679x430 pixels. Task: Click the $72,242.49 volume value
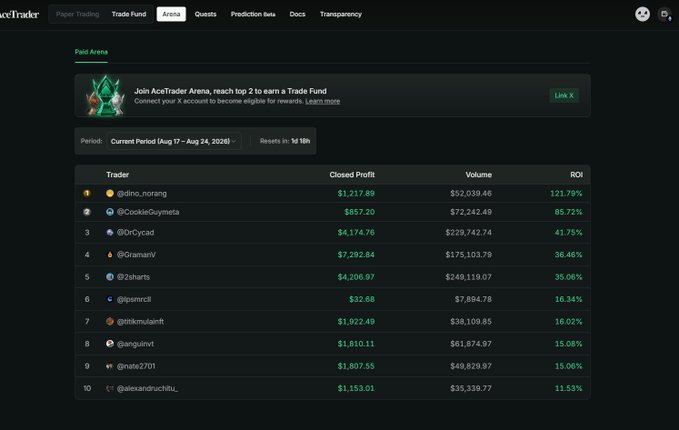pyautogui.click(x=471, y=212)
